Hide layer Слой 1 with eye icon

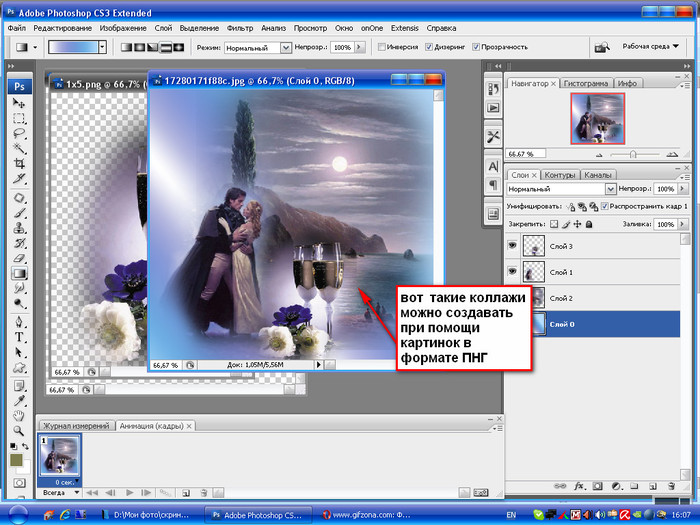click(512, 271)
